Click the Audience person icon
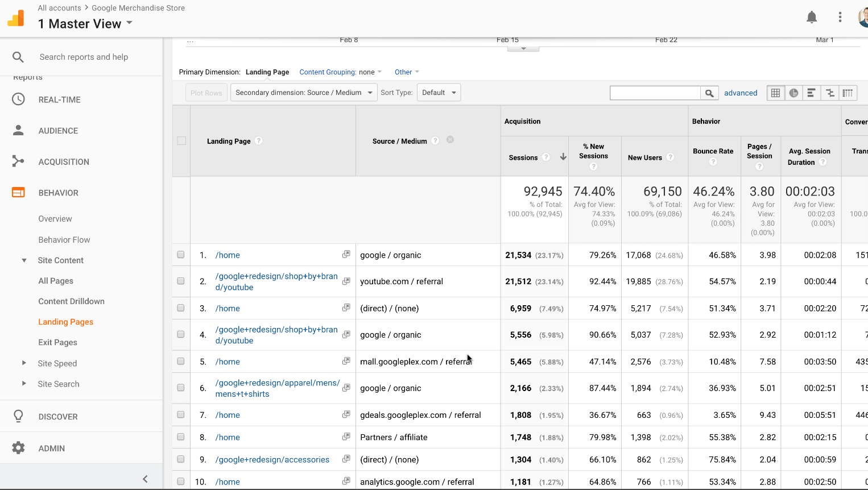The width and height of the screenshot is (868, 490). [x=18, y=130]
